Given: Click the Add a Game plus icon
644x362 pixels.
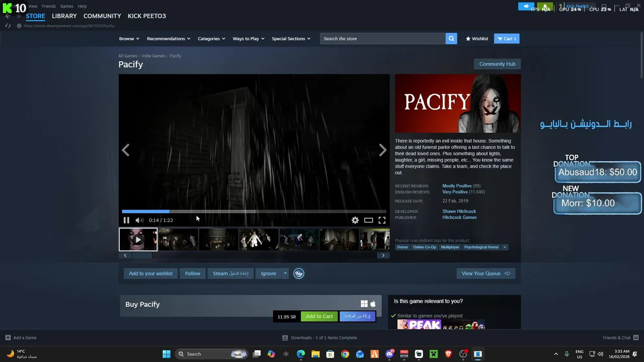Looking at the screenshot, I should point(8,338).
